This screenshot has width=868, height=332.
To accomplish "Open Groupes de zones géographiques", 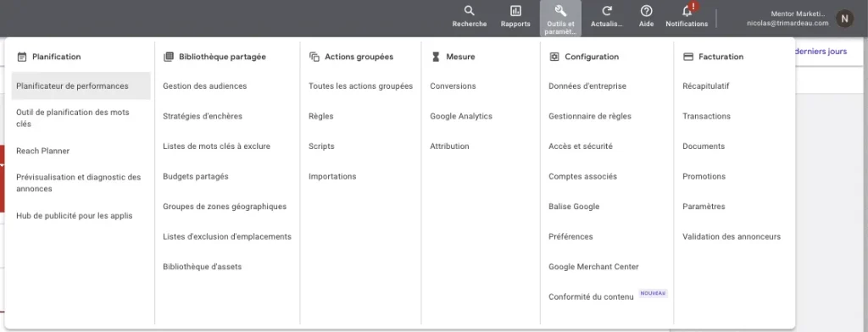I will [225, 207].
